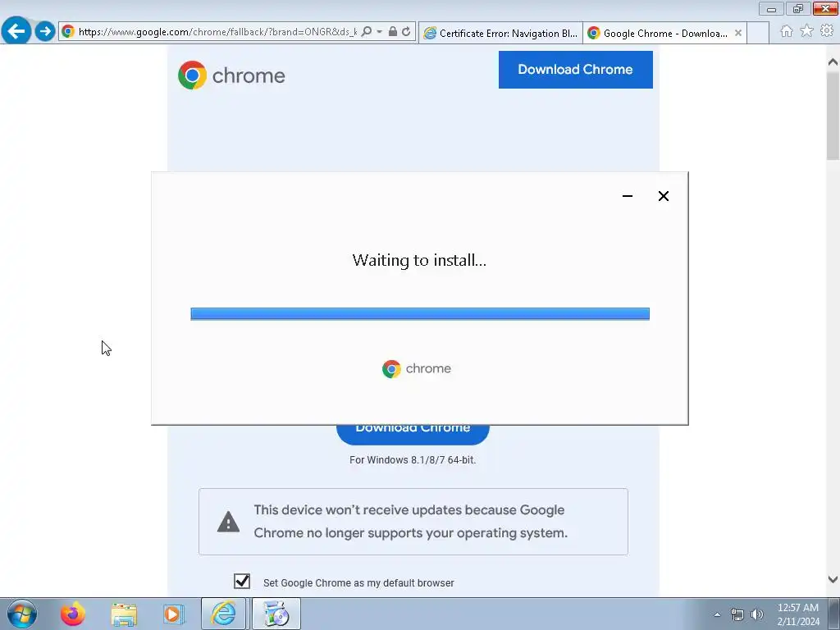Screen dimensions: 840x630
Task: Click the vertical scrollbar thumb
Action: click(833, 115)
